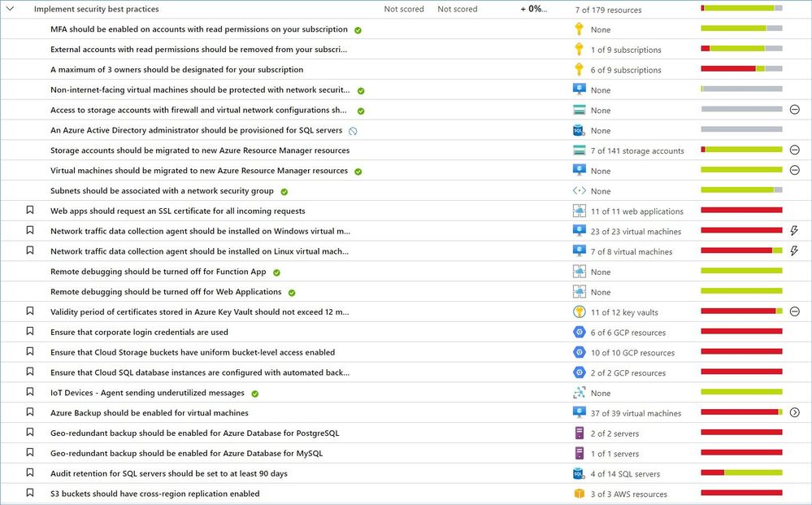Image resolution: width=812 pixels, height=505 pixels.
Task: Click minus-circle icon on Key Vault certificates row
Action: click(794, 312)
